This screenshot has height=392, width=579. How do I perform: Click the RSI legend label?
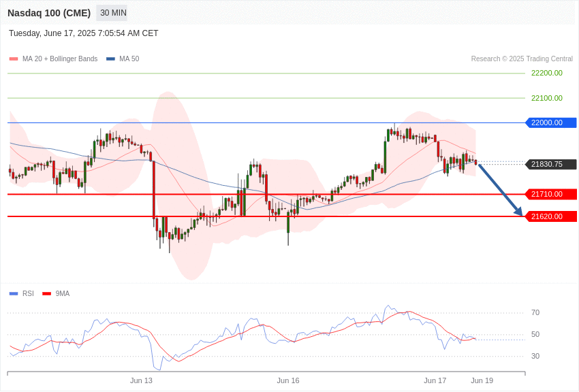pyautogui.click(x=28, y=293)
